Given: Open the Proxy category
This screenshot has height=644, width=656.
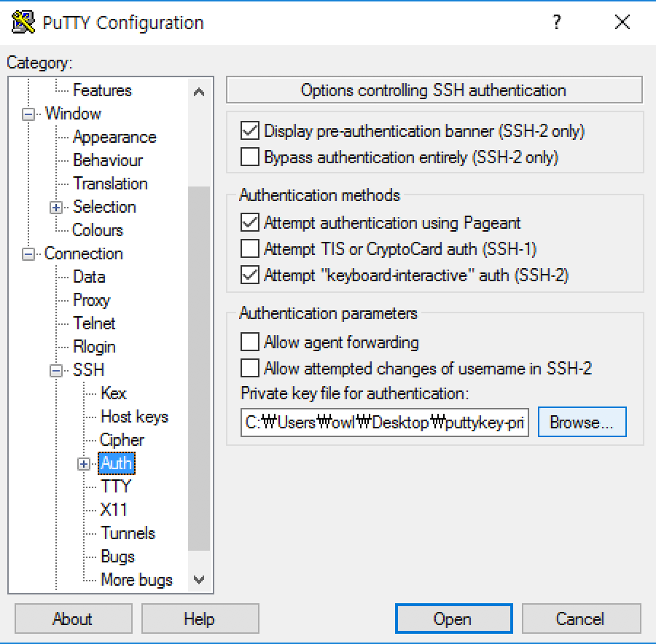Looking at the screenshot, I should 91,300.
